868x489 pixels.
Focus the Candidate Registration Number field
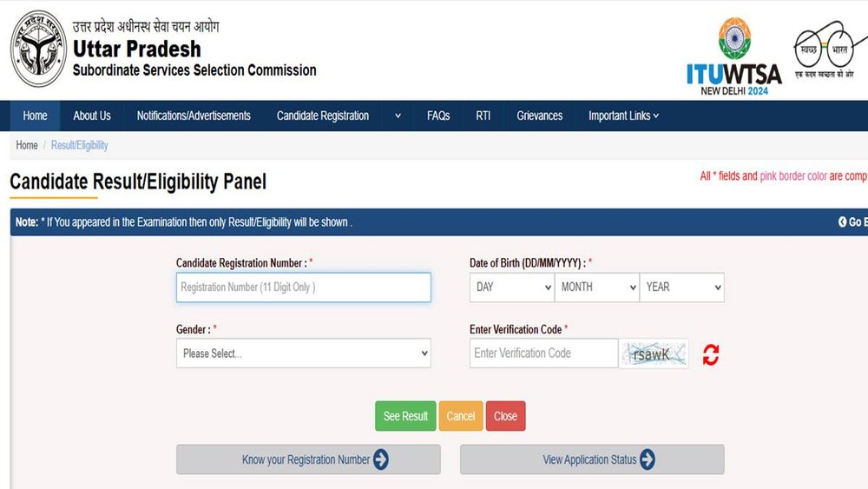tap(303, 287)
